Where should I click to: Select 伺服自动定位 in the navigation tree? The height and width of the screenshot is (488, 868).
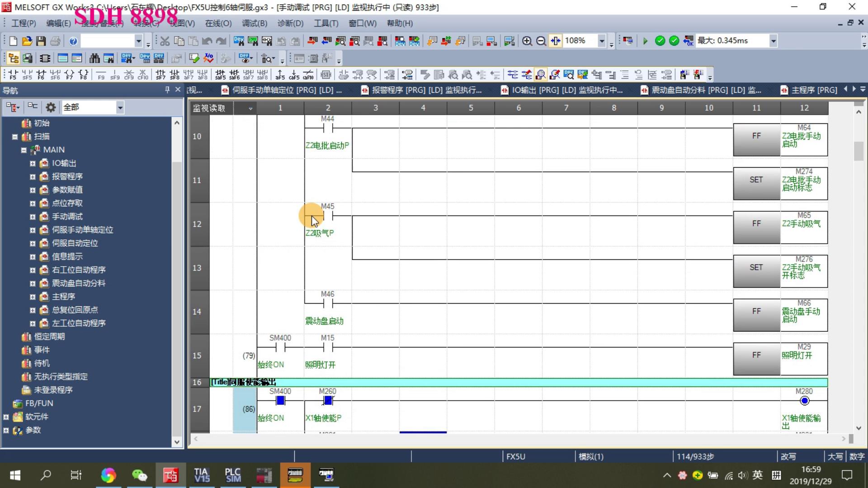point(75,243)
